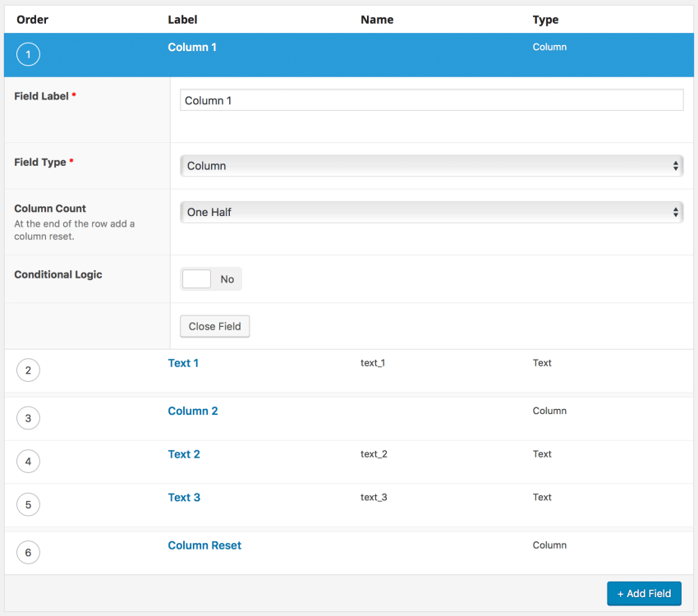Click order handle number 1
The height and width of the screenshot is (616, 698).
click(x=28, y=54)
